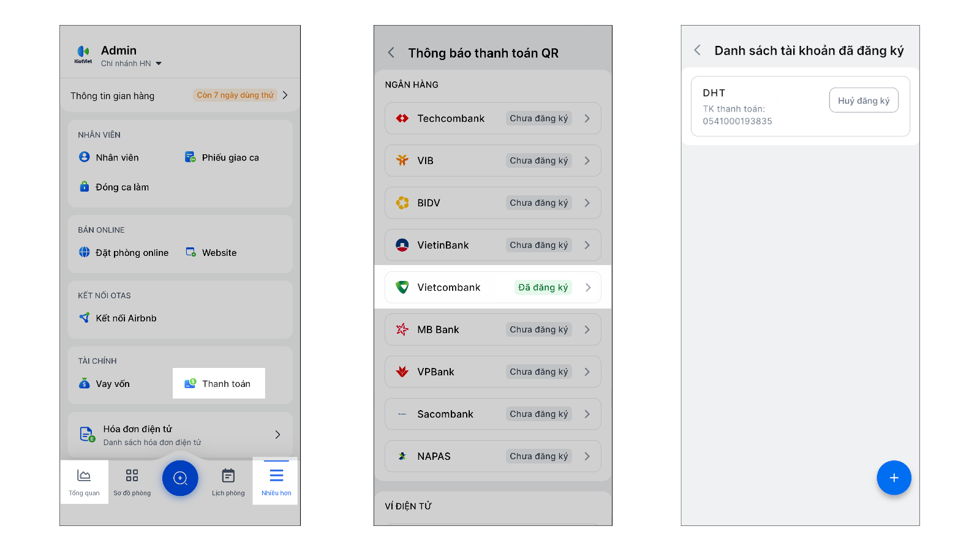Screen dimensions: 980x551
Task: Click the Huỷ đăng ký button
Action: tap(863, 100)
